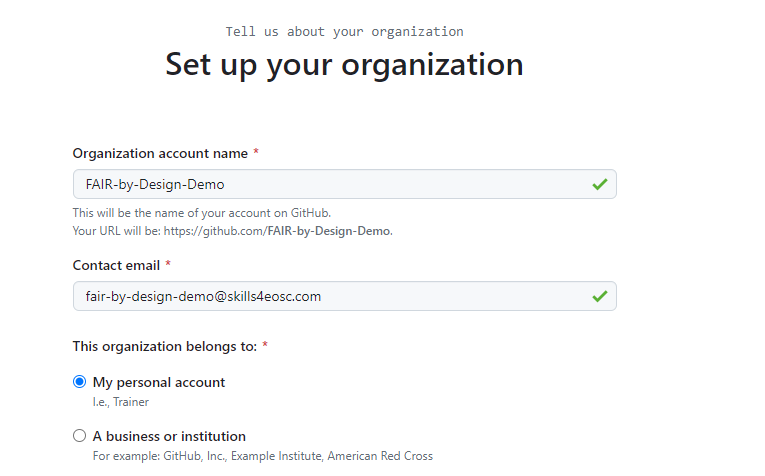The image size is (765, 476).
Task: Click the bold 'FAIR-by-Design-Demo' URL text
Action: [x=328, y=231]
